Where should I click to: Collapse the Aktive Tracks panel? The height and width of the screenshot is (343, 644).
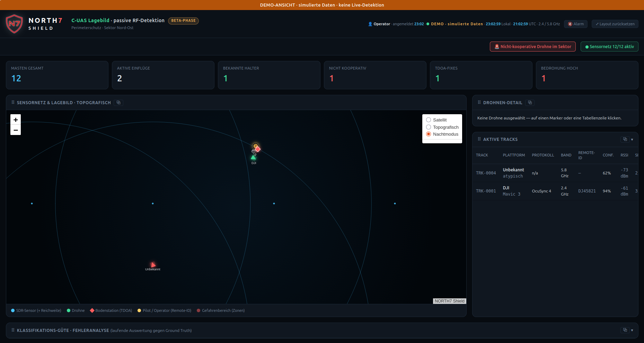point(632,139)
